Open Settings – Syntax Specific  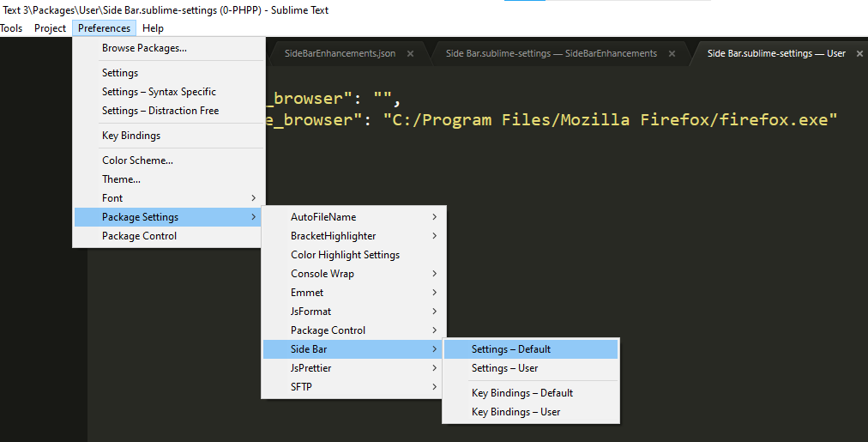[159, 92]
